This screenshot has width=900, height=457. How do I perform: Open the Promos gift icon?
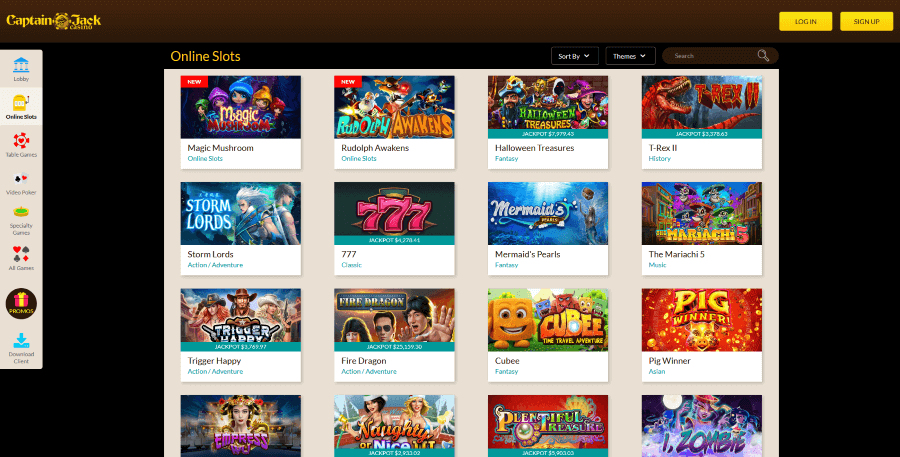point(21,304)
